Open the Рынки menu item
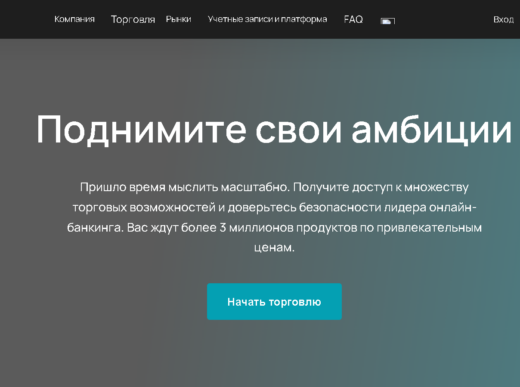Viewport: 520px width, 387px height. [x=178, y=19]
